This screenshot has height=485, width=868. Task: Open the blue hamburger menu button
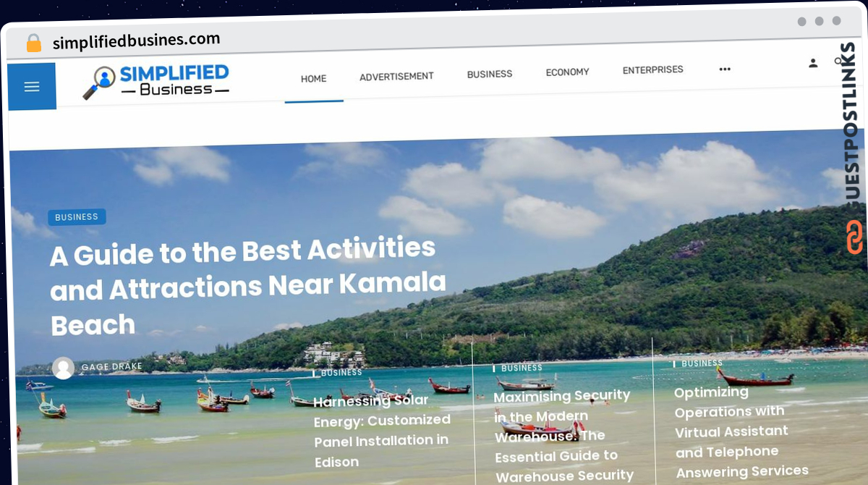(32, 86)
